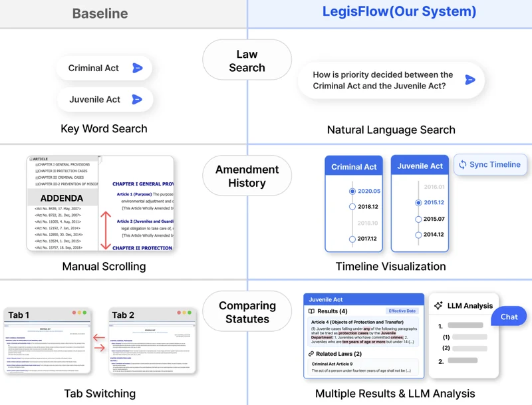The height and width of the screenshot is (405, 532).
Task: Open the Criminal Act timeline header
Action: coord(354,166)
